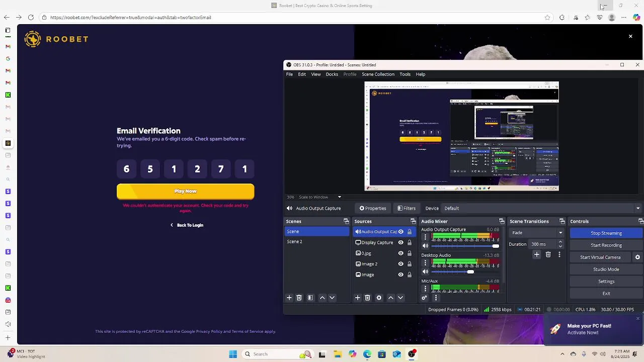Hide the Image 2 source
The width and height of the screenshot is (644, 362).
point(401,264)
